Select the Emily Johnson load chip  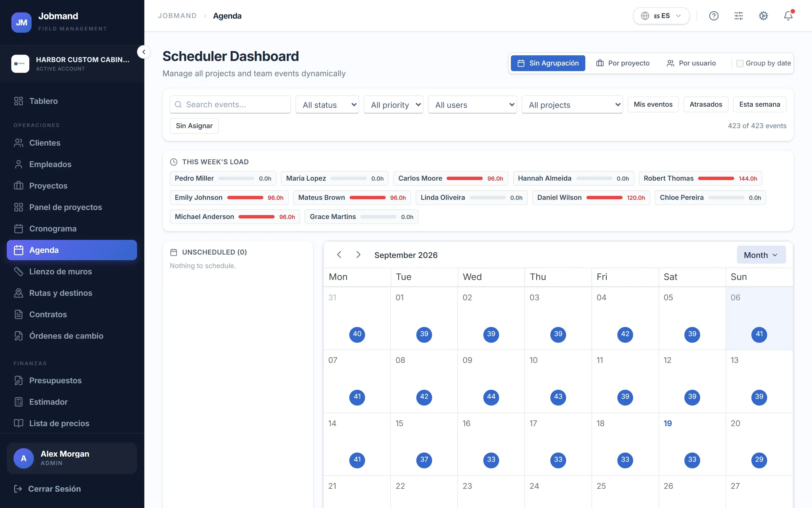pyautogui.click(x=229, y=198)
